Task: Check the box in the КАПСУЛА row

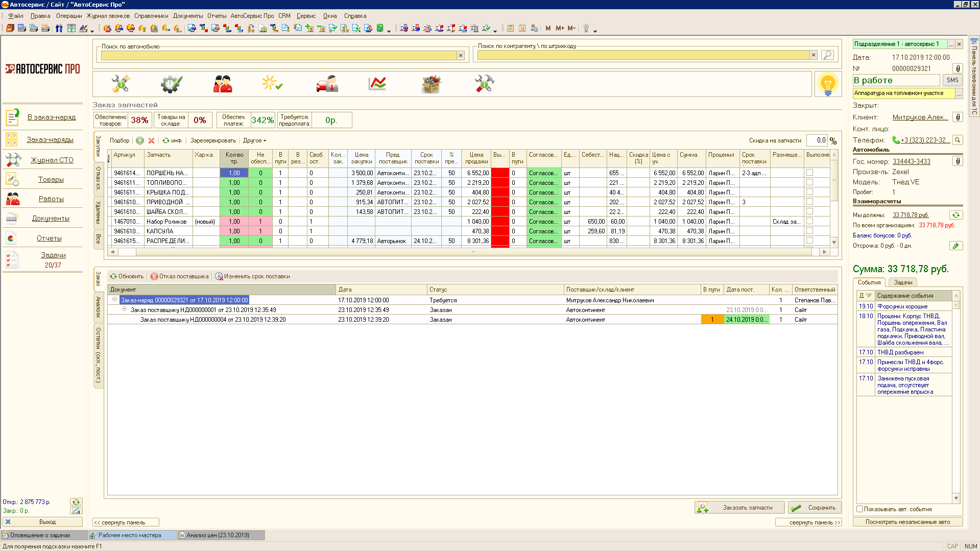Action: (x=809, y=231)
